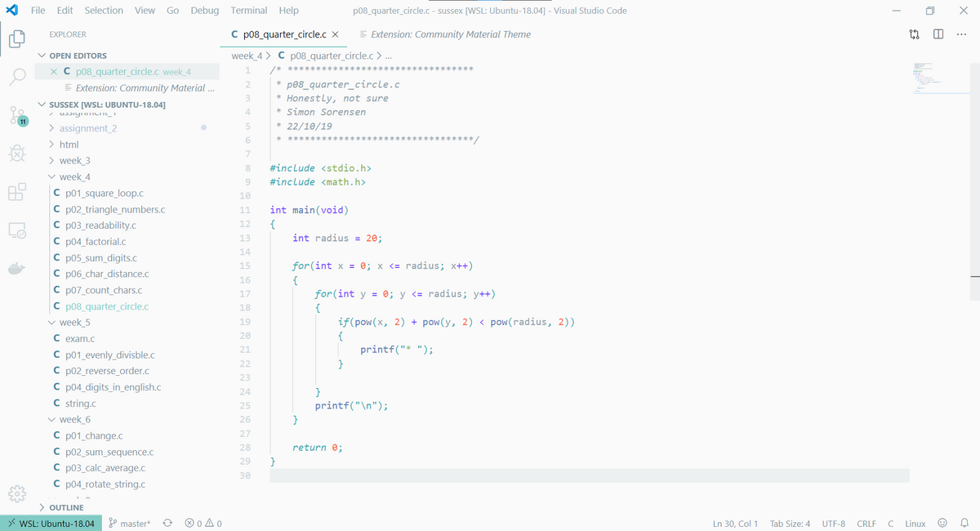Click the master* branch indicator
The width and height of the screenshot is (980, 531).
pyautogui.click(x=129, y=523)
